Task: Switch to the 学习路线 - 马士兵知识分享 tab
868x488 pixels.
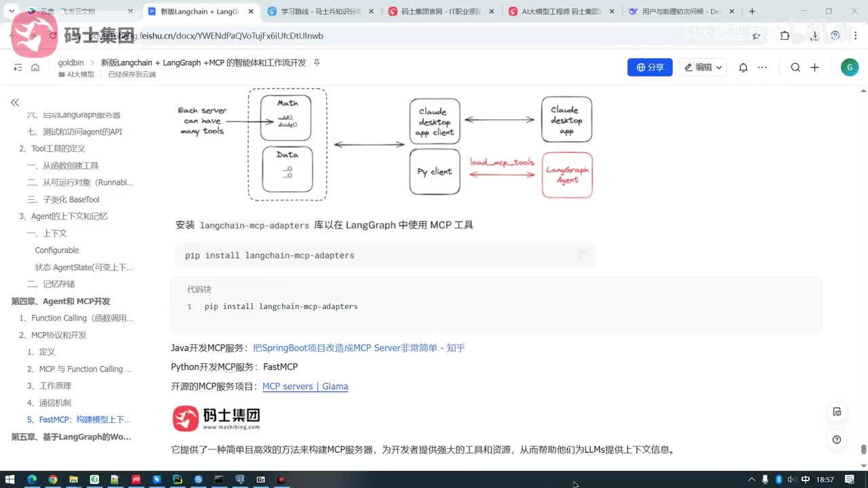Action: click(x=319, y=12)
